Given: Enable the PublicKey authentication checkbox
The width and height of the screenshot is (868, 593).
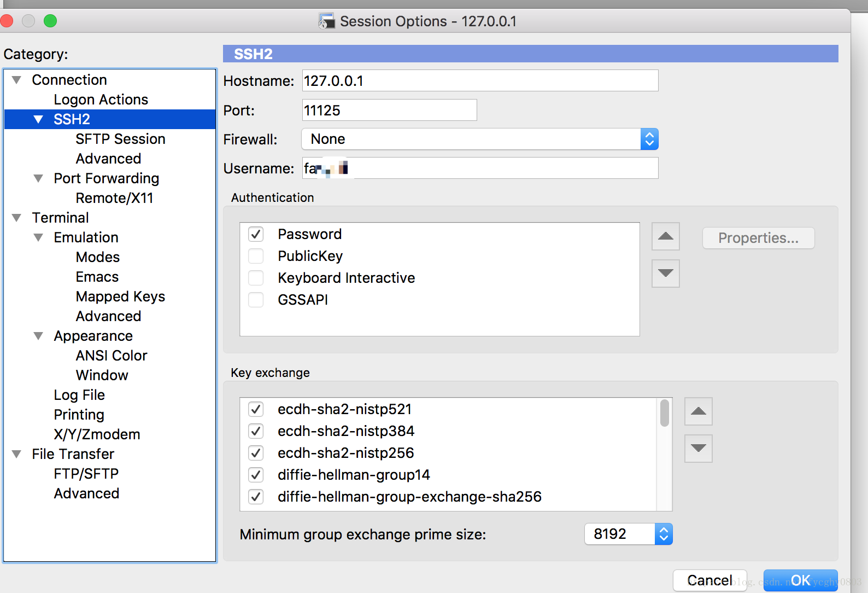Looking at the screenshot, I should click(256, 256).
